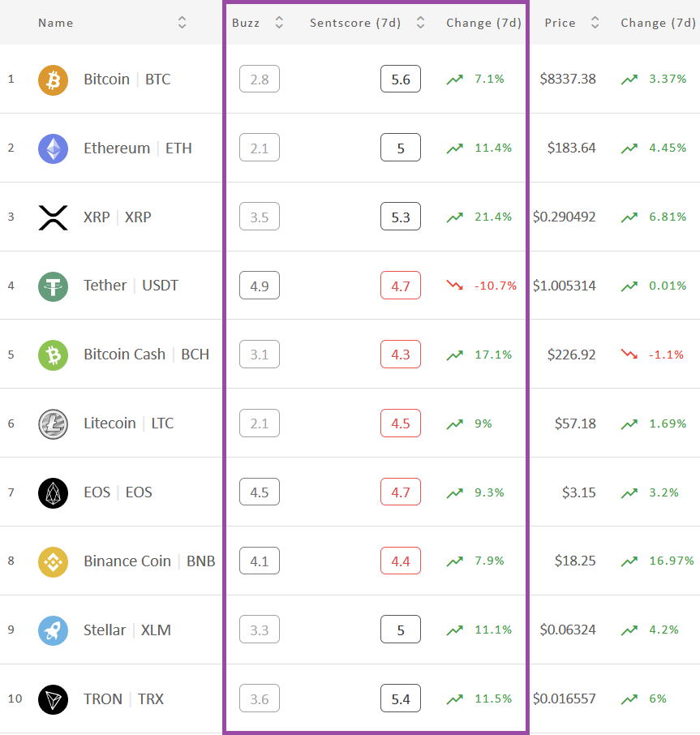Click the Name column header text
The height and width of the screenshot is (735, 700).
(56, 23)
